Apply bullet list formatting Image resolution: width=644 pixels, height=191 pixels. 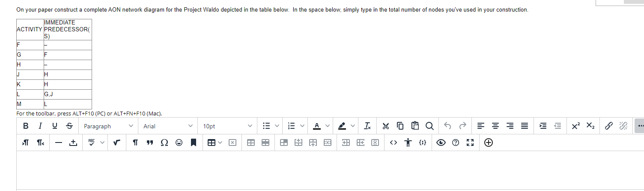266,126
